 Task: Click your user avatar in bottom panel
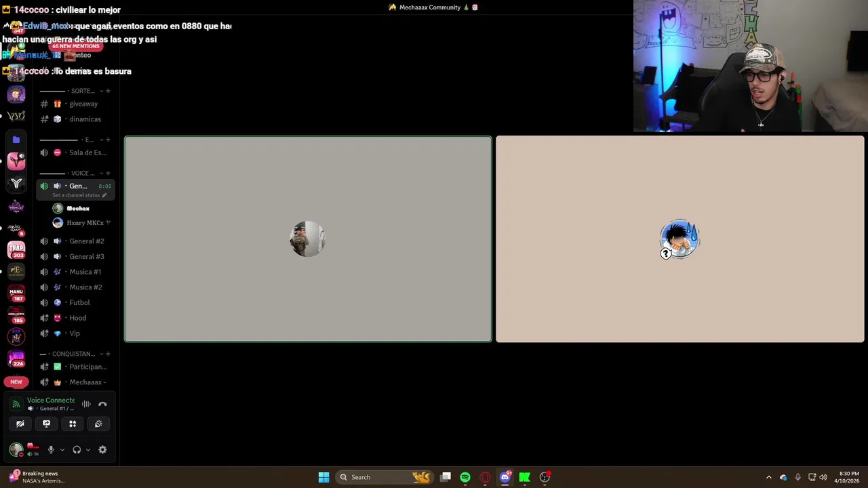click(x=16, y=449)
